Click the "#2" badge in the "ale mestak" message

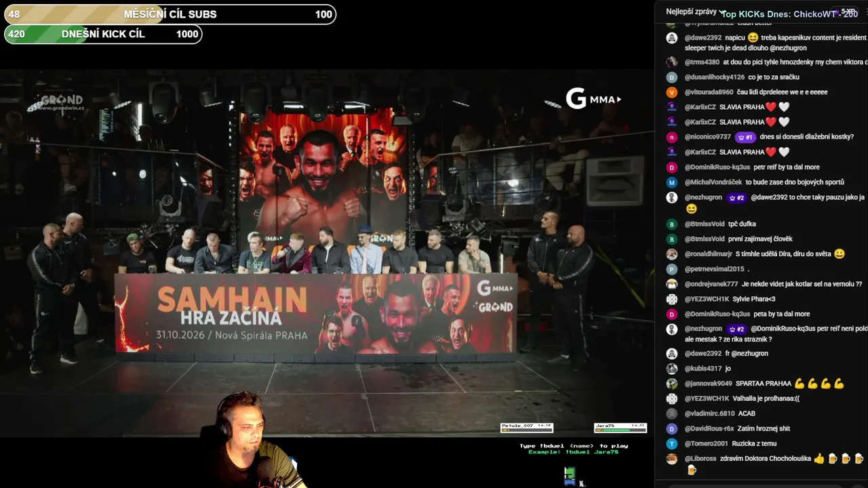tap(736, 329)
